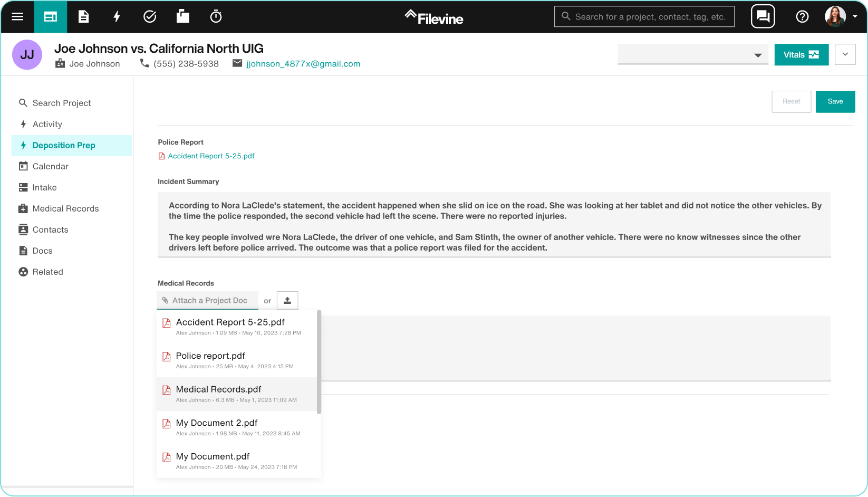Screen dimensions: 868x497
Task: Open the hamburger menu
Action: (x=17, y=16)
